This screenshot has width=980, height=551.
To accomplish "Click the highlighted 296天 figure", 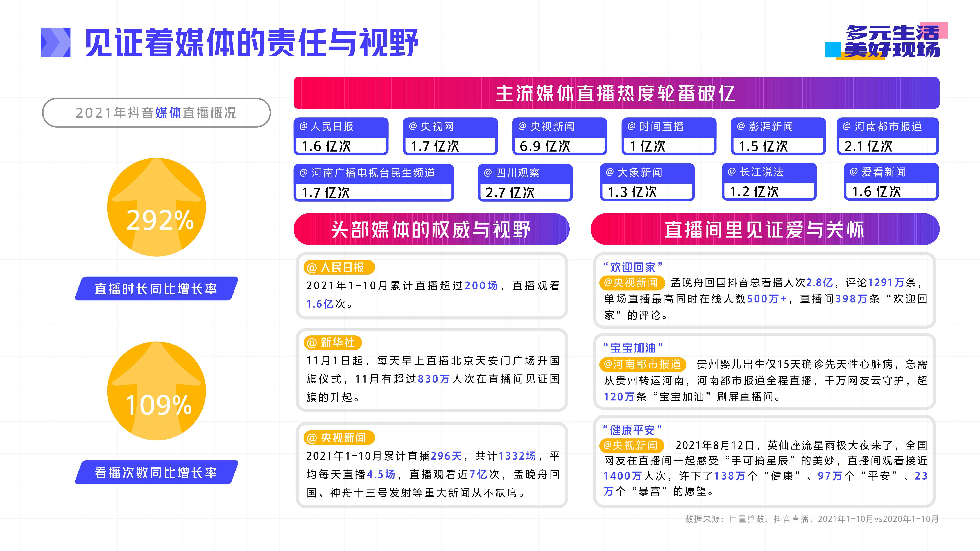I will (x=446, y=456).
